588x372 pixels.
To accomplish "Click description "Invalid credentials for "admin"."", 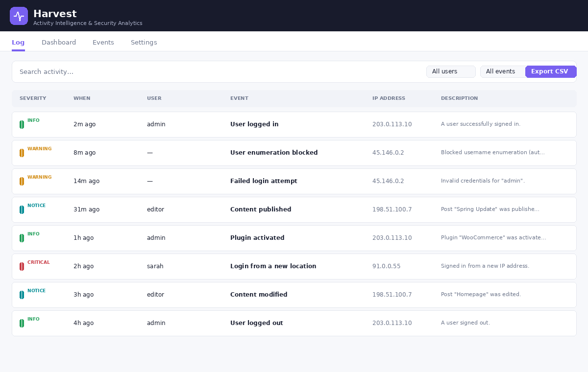I will [x=483, y=181].
